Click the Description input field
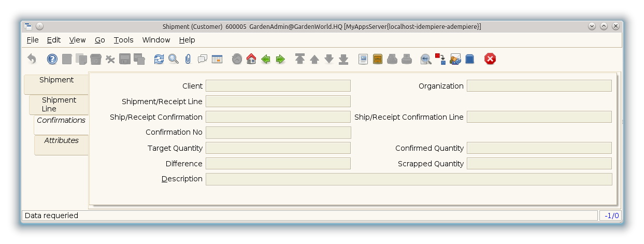The height and width of the screenshot is (244, 644). [x=408, y=179]
